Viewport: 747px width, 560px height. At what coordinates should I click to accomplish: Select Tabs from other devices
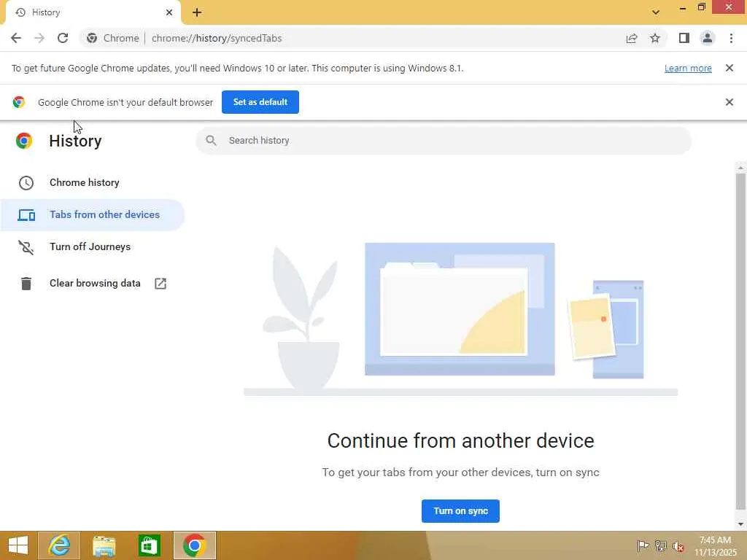click(93, 215)
